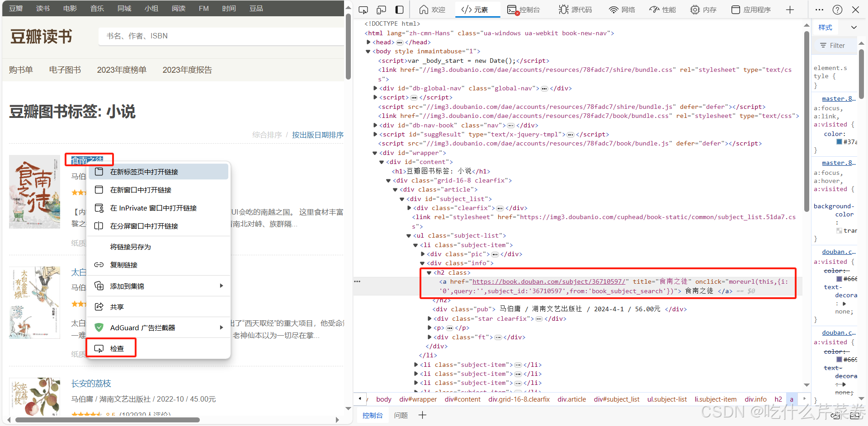The width and height of the screenshot is (868, 426).
Task: Collapse the body element node
Action: 368,51
